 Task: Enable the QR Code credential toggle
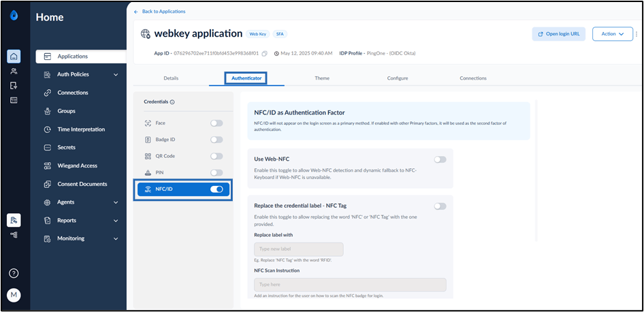tap(216, 156)
